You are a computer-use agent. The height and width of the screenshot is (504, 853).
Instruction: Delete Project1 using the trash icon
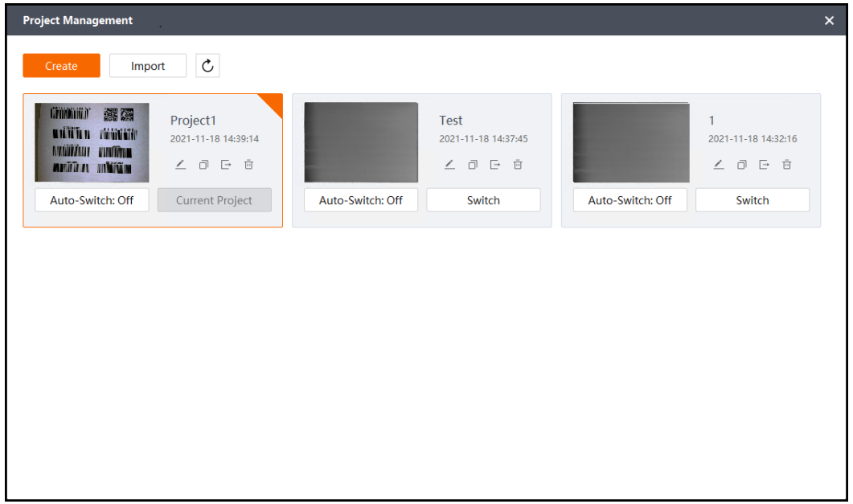[248, 164]
